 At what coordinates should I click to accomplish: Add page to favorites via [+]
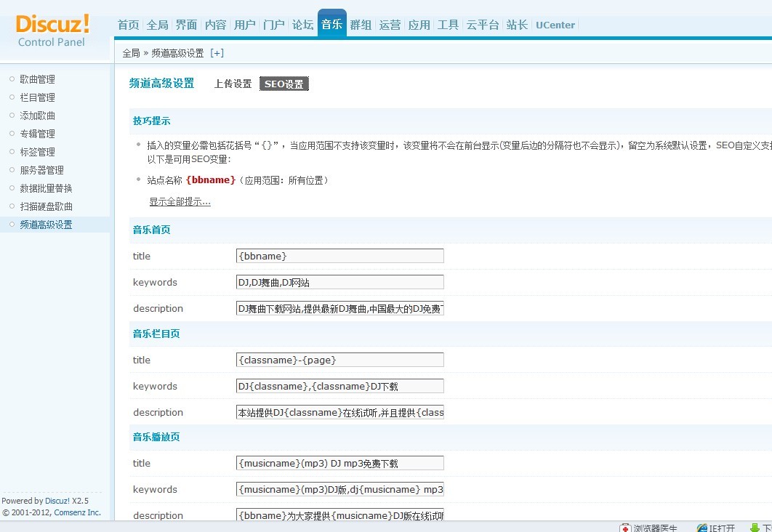click(x=217, y=53)
